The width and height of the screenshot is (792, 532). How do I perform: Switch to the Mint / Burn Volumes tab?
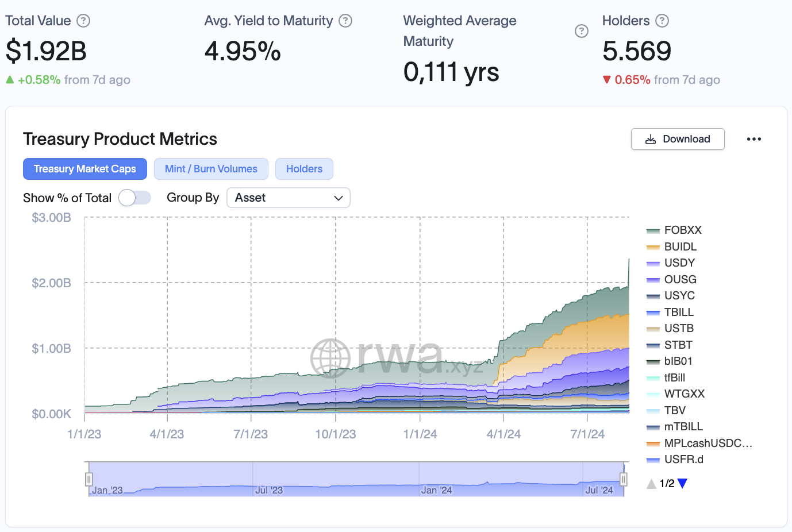pyautogui.click(x=211, y=169)
